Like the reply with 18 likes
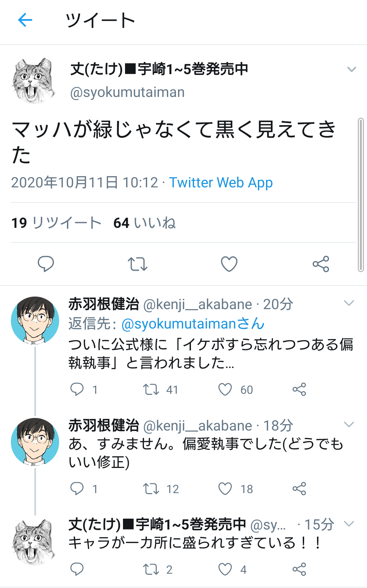The image size is (367, 588). [225, 489]
